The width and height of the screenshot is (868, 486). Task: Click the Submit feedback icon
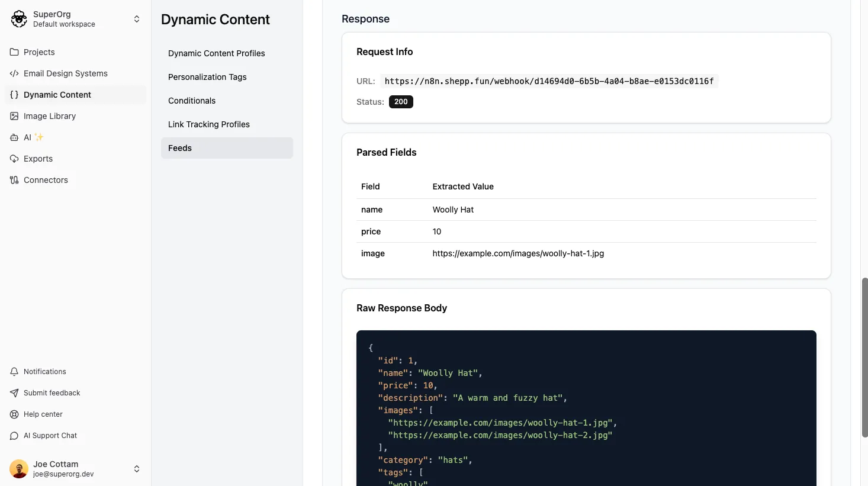pyautogui.click(x=14, y=392)
